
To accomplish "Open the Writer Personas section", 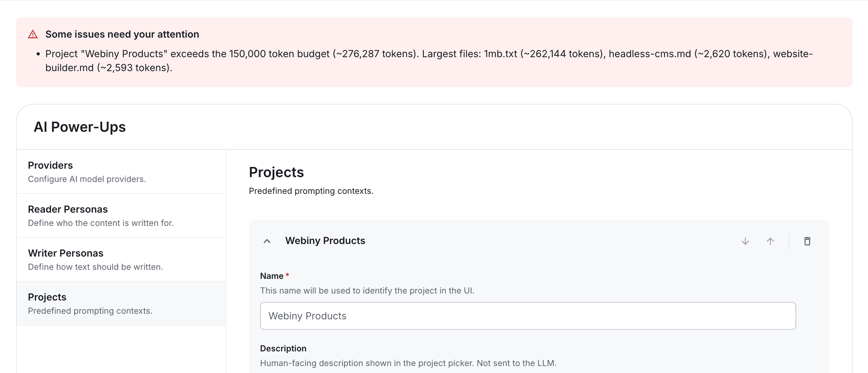I will tap(121, 260).
